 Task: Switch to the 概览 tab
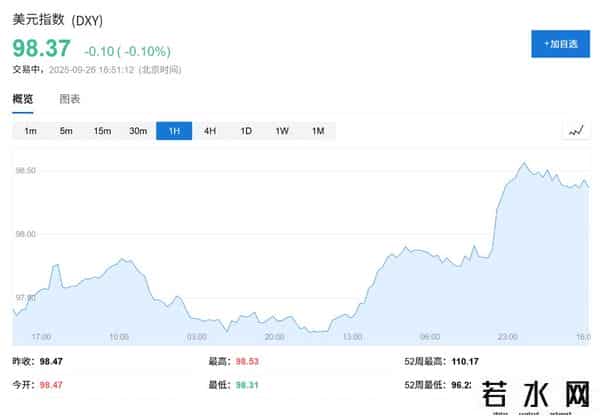coord(23,99)
